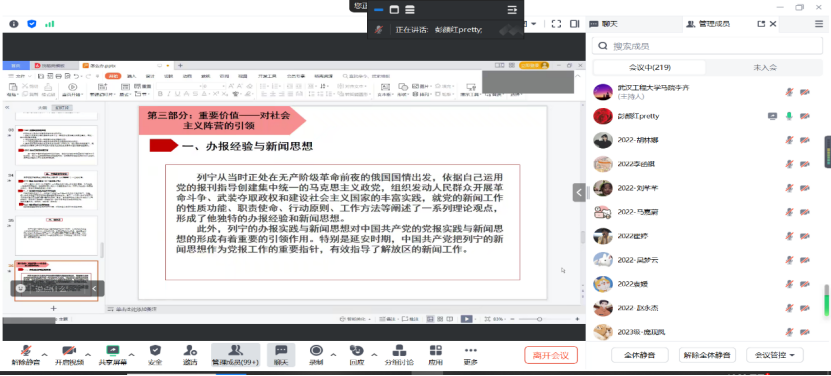Open the 会议管控 dropdown

774,355
